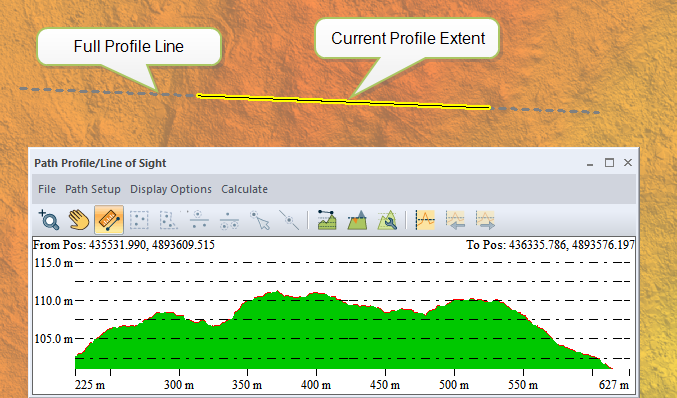Click the pick point arrow cursor icon
Image resolution: width=677 pixels, height=398 pixels.
click(x=259, y=220)
